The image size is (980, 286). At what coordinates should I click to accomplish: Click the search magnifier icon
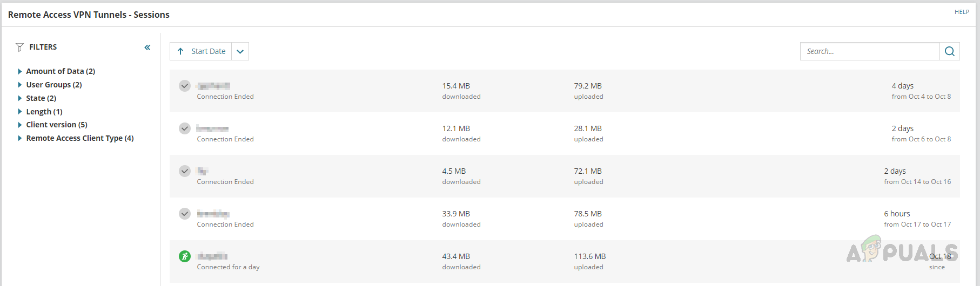point(949,51)
